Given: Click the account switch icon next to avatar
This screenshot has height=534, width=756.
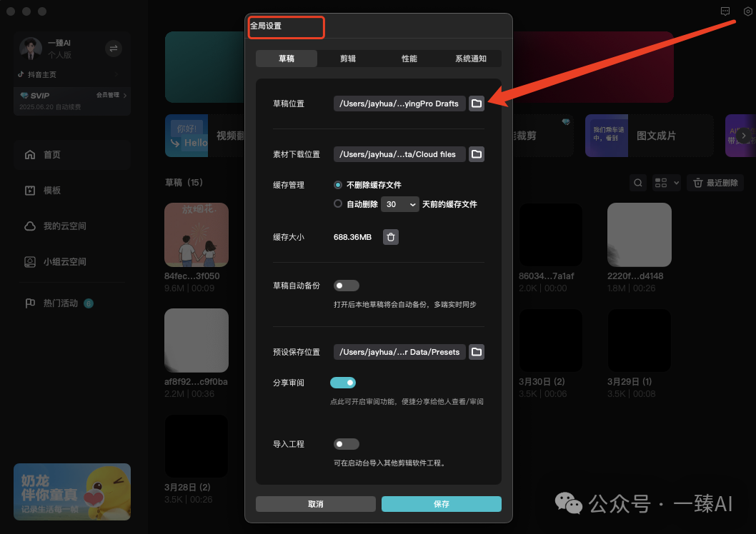Looking at the screenshot, I should pos(113,49).
